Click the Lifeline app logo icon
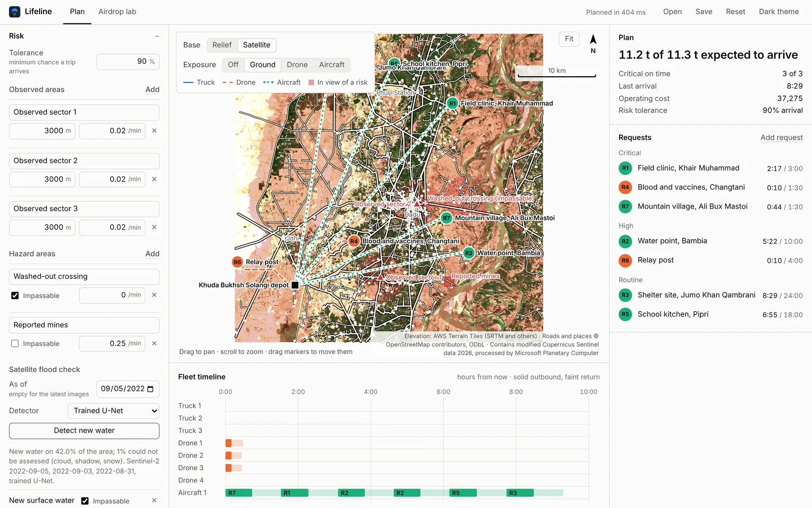Viewport: 812px width, 508px height. [15, 12]
